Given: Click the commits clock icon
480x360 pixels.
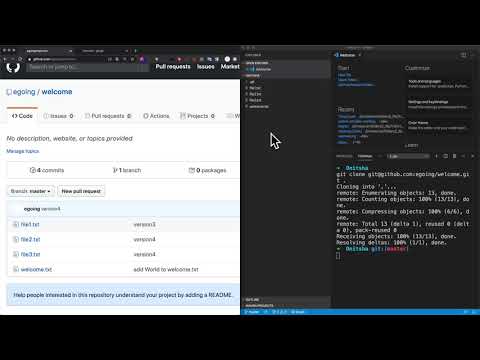Looking at the screenshot, I should [x=32, y=170].
